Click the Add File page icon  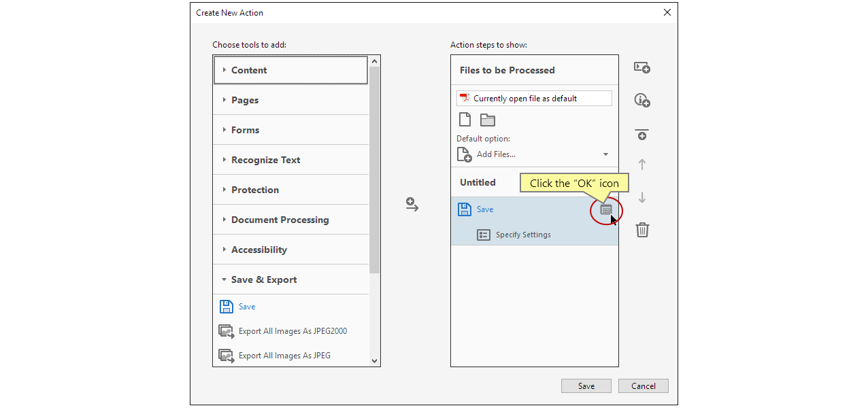[x=465, y=120]
